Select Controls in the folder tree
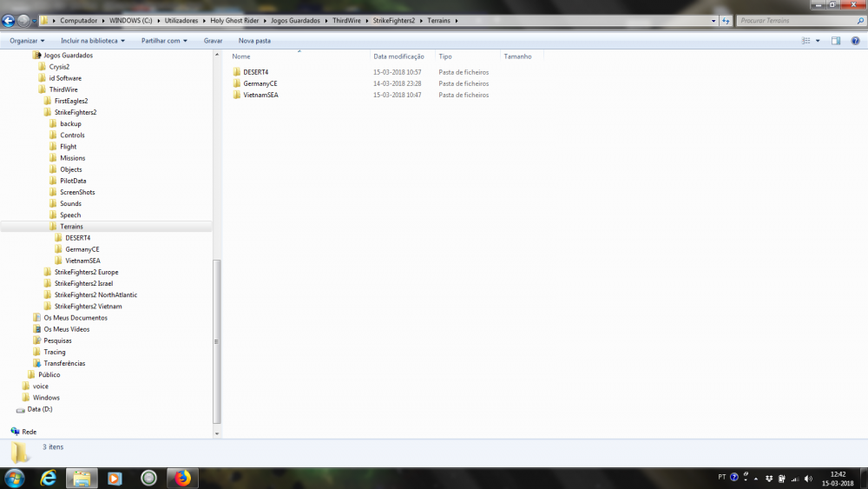This screenshot has height=489, width=868. pos(73,135)
